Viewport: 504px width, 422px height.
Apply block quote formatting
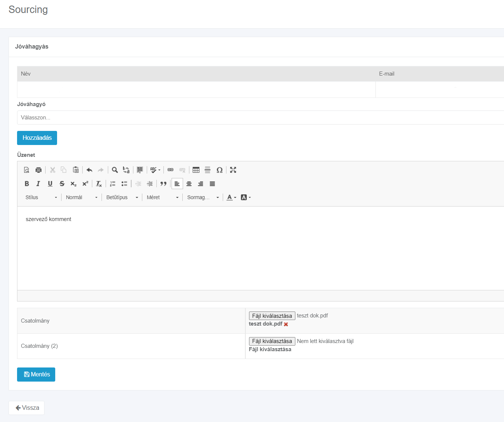tap(163, 184)
